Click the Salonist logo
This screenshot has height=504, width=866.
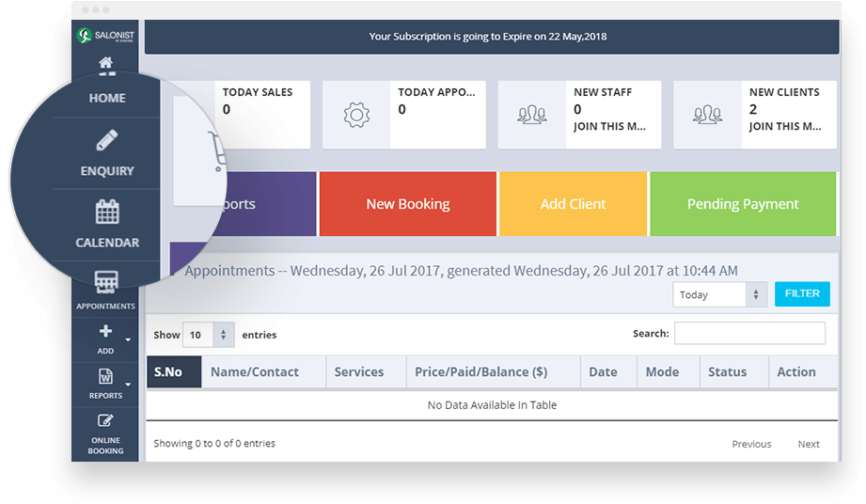click(105, 36)
